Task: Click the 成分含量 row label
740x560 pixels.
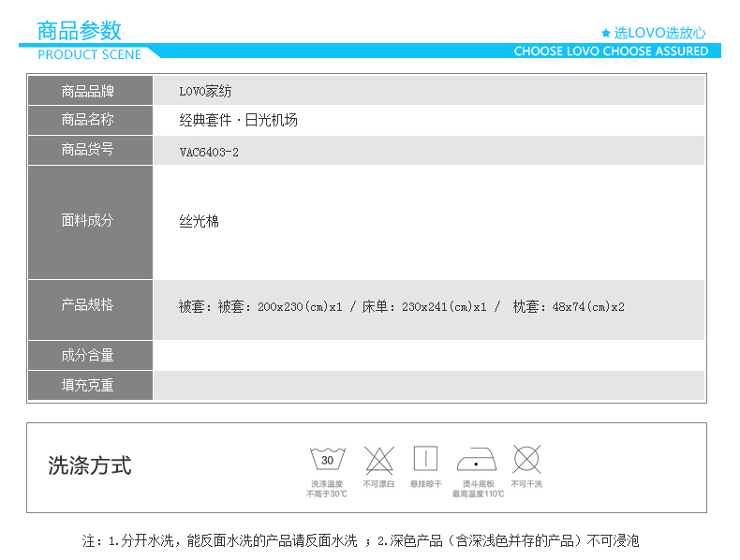Action: (90, 355)
